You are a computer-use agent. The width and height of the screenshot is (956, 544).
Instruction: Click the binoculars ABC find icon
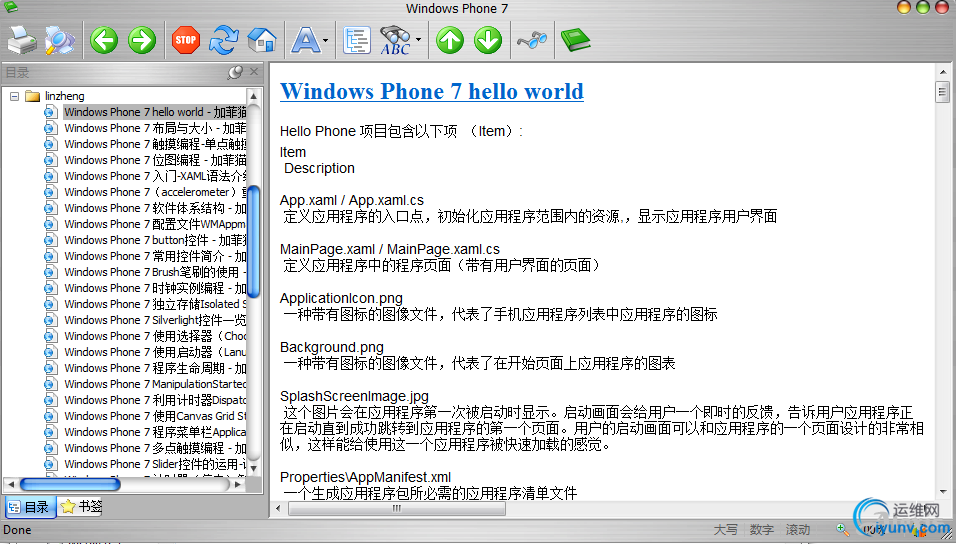point(396,40)
